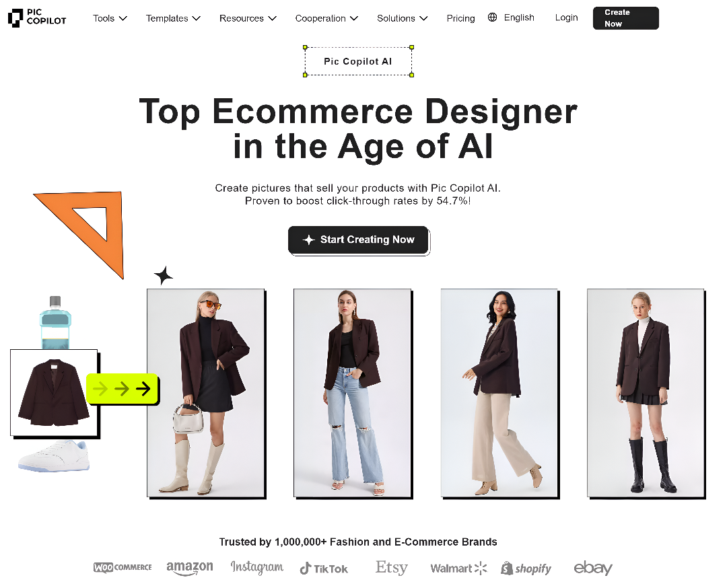
Task: Open the Templates dropdown
Action: 173,18
